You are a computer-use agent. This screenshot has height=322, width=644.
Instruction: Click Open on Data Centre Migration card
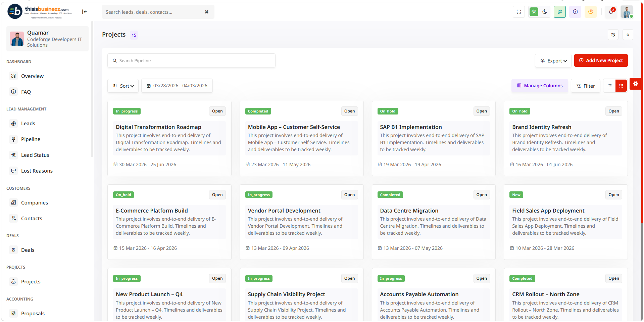click(x=482, y=195)
